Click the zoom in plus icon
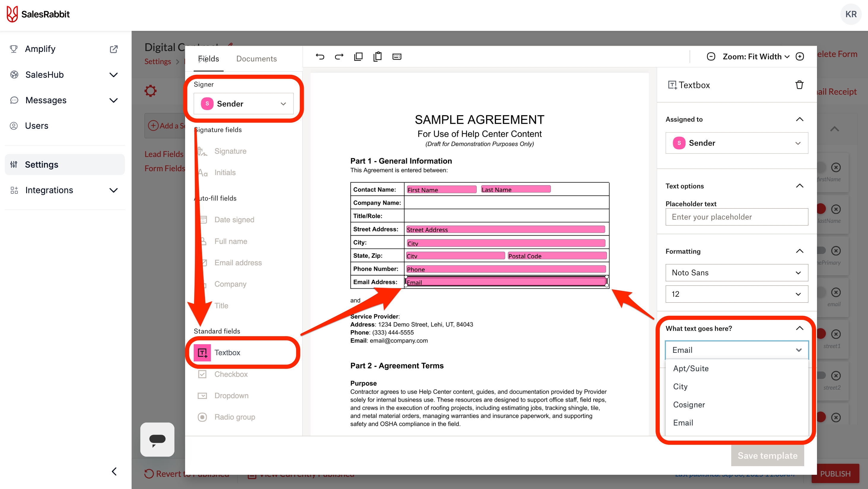 coord(800,57)
